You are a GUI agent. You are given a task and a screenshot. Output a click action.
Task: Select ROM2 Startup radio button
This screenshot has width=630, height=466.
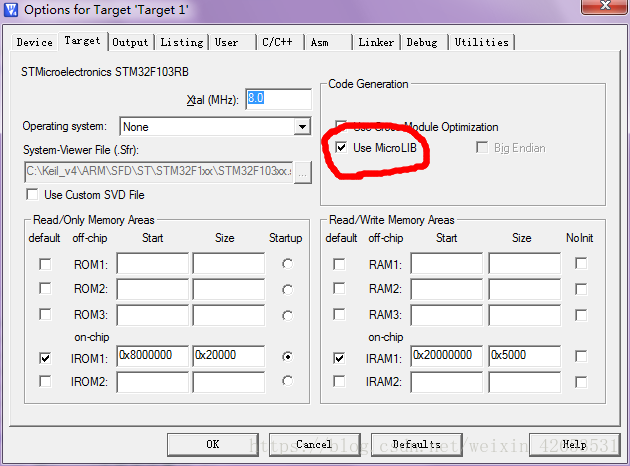coord(287,290)
